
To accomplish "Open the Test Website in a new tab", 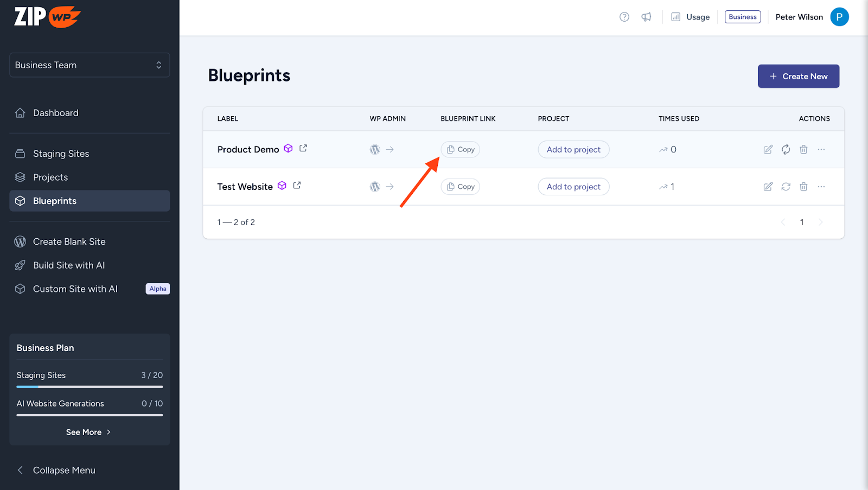I will (296, 185).
